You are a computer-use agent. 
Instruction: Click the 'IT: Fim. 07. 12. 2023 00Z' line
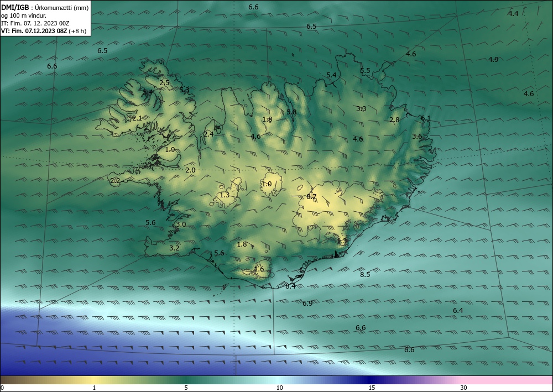click(x=35, y=23)
